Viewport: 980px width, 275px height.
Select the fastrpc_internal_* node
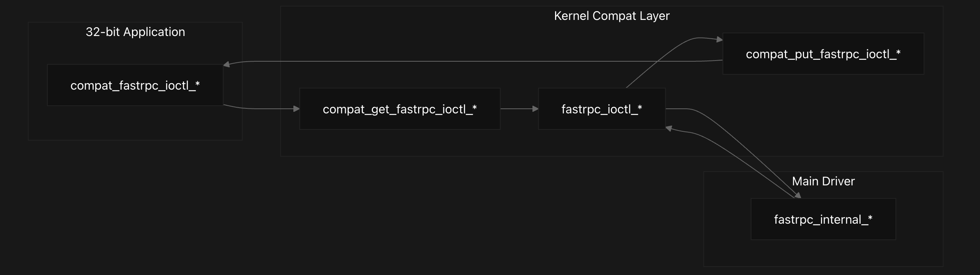point(823,219)
